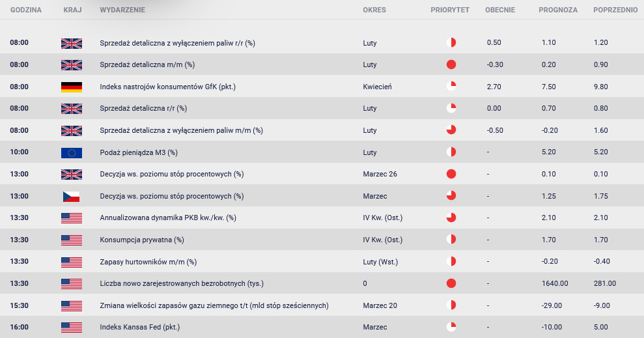Click the POPRZEDNIO column header
This screenshot has height=338, width=644.
(615, 10)
